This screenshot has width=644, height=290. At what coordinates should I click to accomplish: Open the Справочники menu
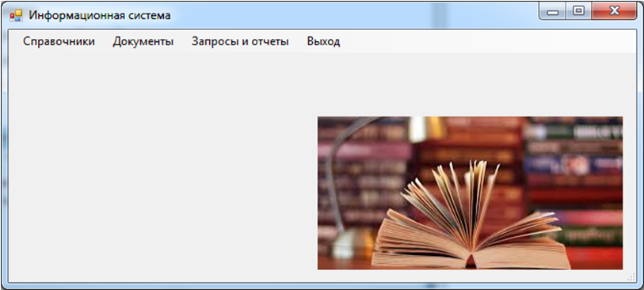pos(59,41)
